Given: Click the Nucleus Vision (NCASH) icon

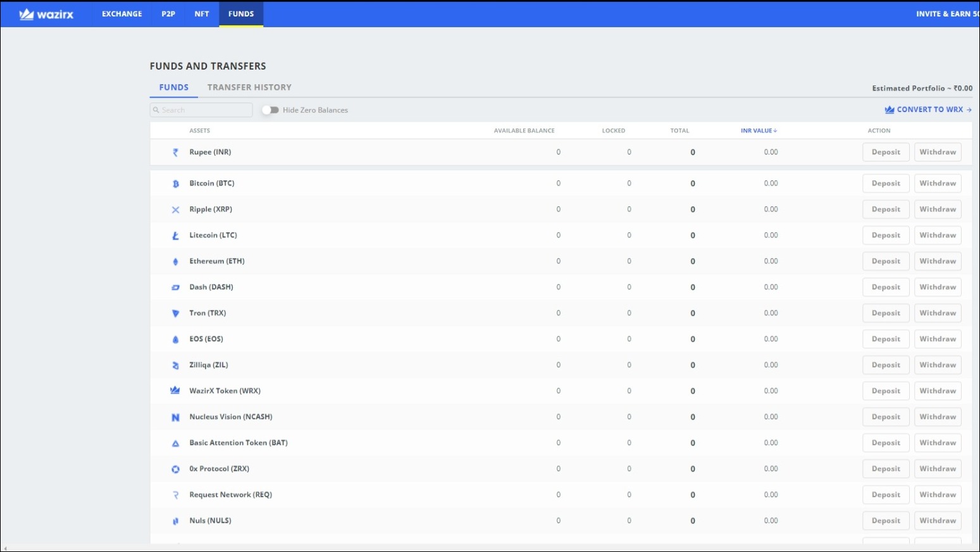Looking at the screenshot, I should 176,417.
